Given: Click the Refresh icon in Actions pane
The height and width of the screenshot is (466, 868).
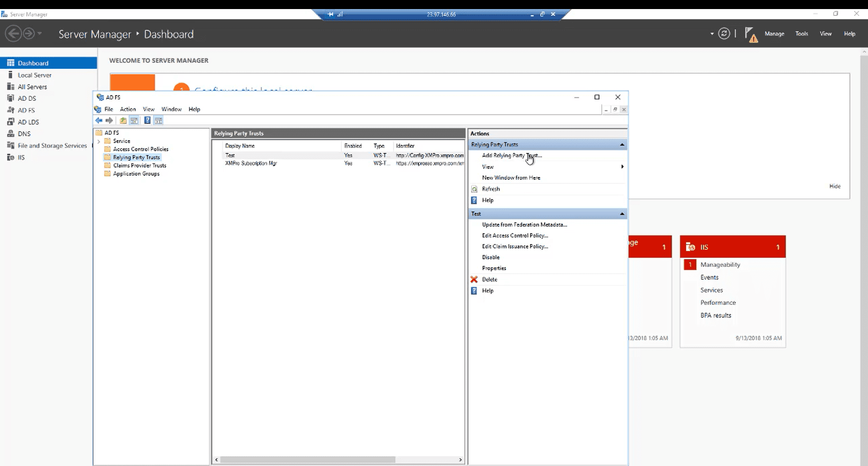Looking at the screenshot, I should (x=474, y=189).
